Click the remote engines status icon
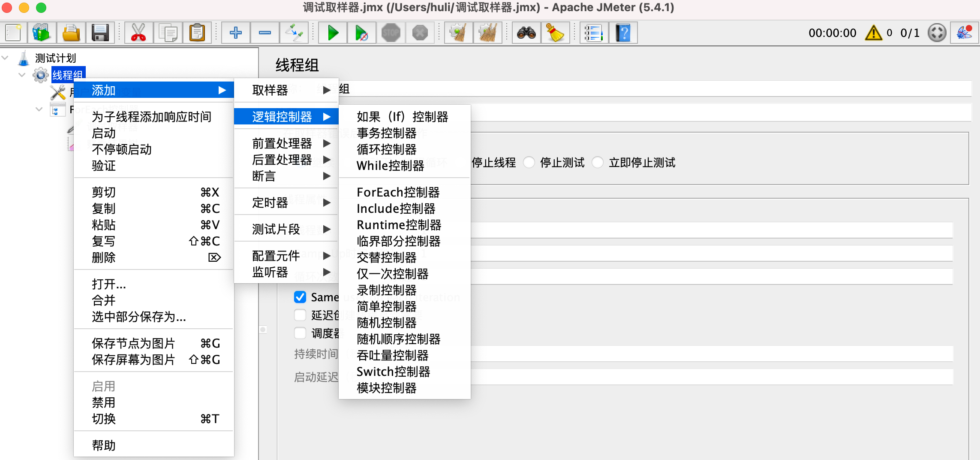 click(x=937, y=33)
